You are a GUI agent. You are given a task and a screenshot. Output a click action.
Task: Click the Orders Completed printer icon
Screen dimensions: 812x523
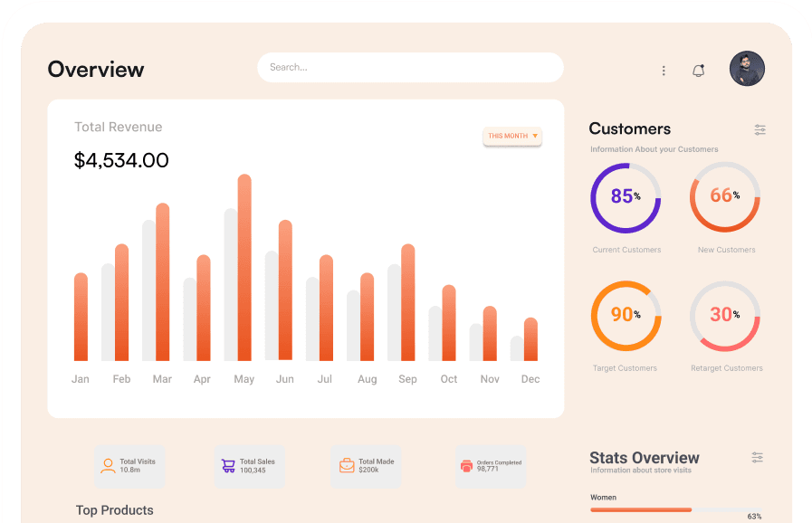click(466, 466)
